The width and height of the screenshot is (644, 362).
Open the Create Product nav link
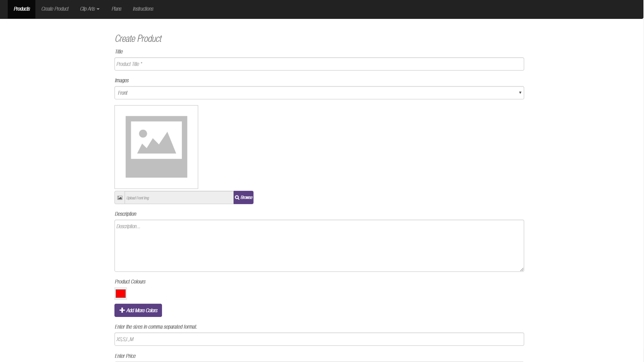click(55, 9)
